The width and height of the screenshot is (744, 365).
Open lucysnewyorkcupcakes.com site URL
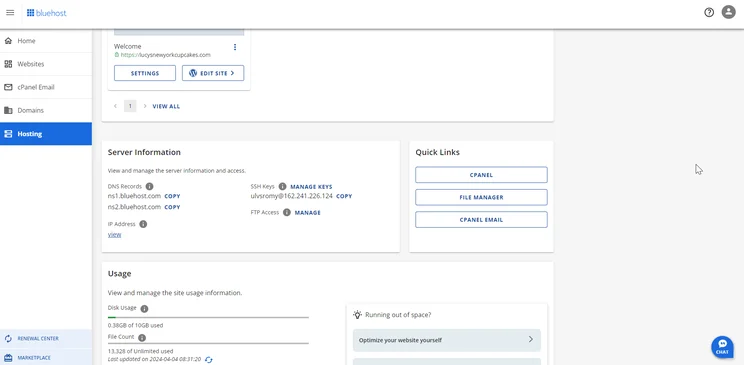pyautogui.click(x=165, y=55)
